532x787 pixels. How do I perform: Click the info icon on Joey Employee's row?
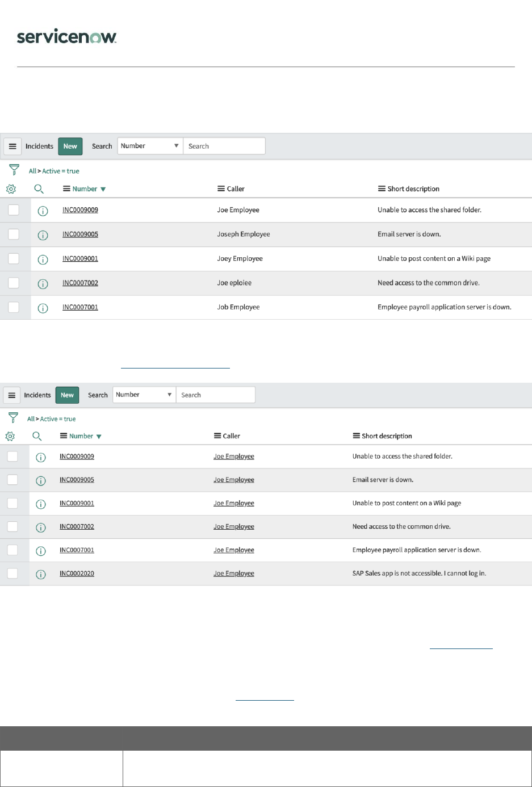pyautogui.click(x=43, y=259)
